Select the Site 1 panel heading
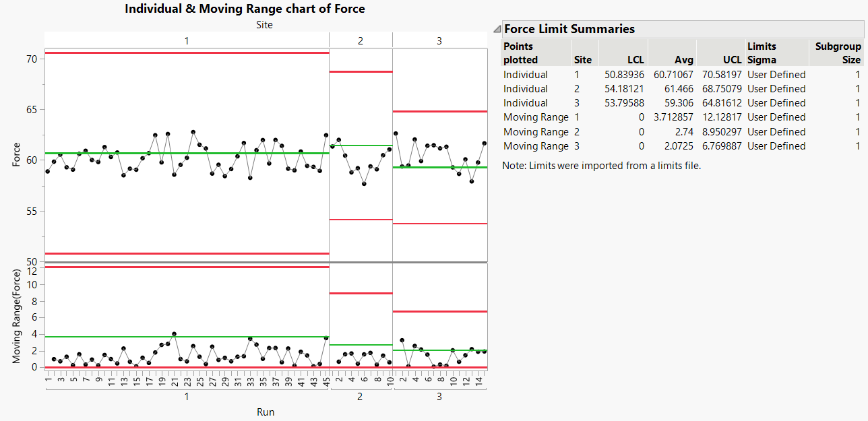 [186, 40]
